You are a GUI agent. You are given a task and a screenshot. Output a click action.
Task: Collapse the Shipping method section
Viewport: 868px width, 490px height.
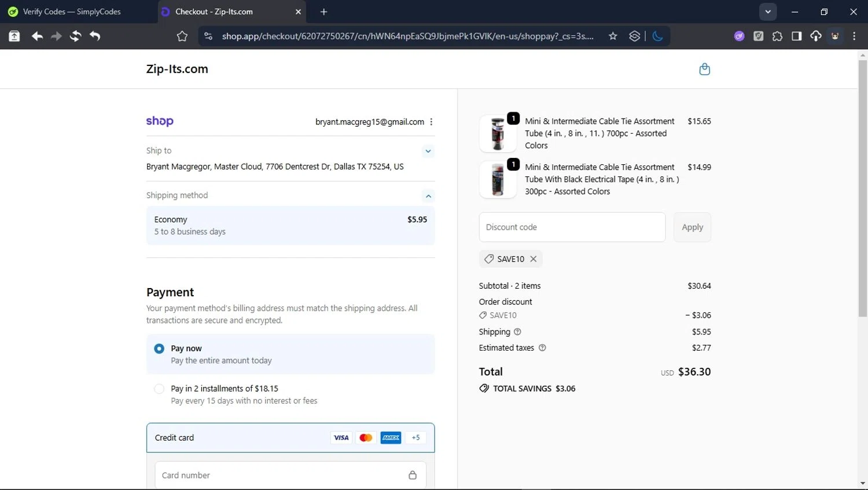[x=428, y=196]
